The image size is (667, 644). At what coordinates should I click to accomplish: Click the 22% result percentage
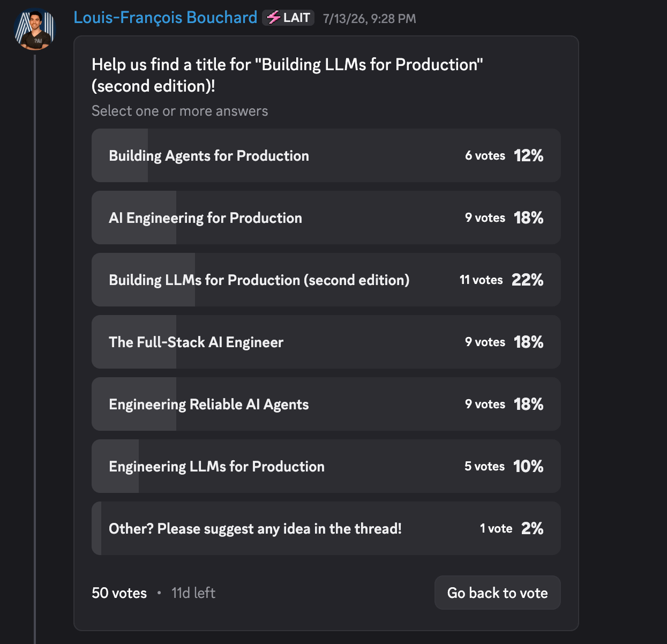(527, 280)
